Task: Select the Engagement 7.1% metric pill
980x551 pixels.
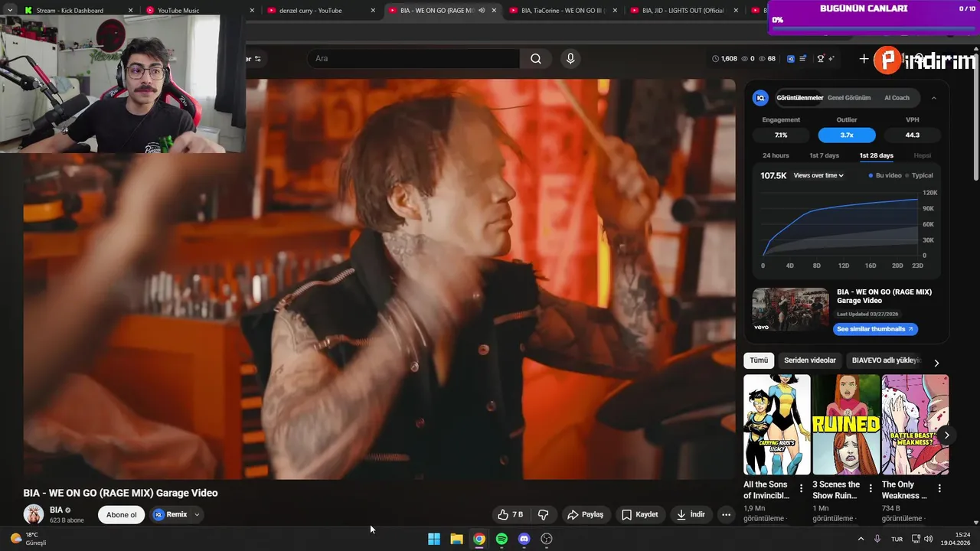Action: (781, 135)
